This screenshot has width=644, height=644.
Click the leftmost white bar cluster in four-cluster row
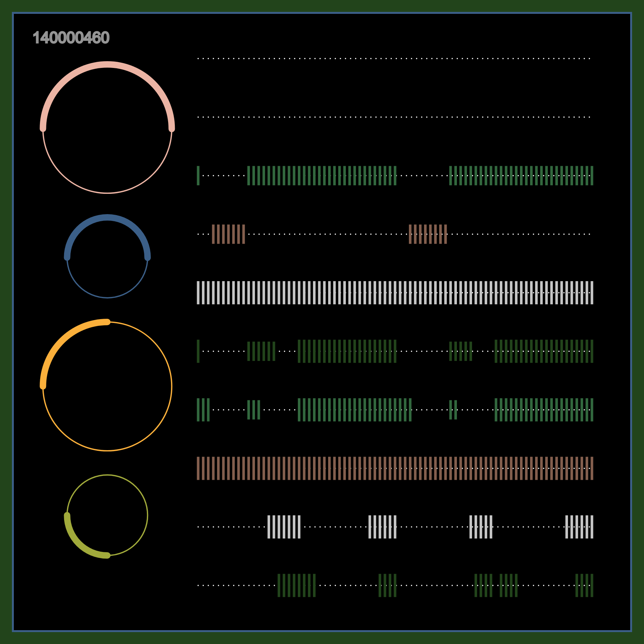pos(284,527)
